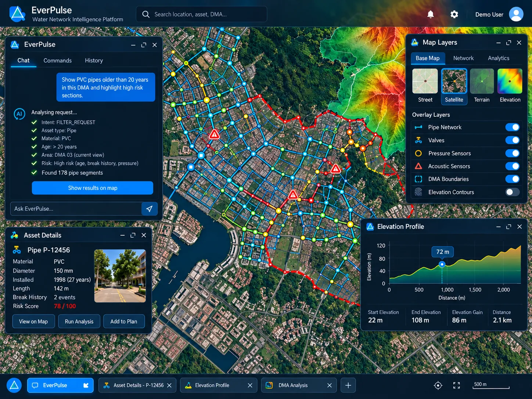Click acoustic alert triangle near top-left map
Image resolution: width=532 pixels, height=399 pixels.
(214, 134)
